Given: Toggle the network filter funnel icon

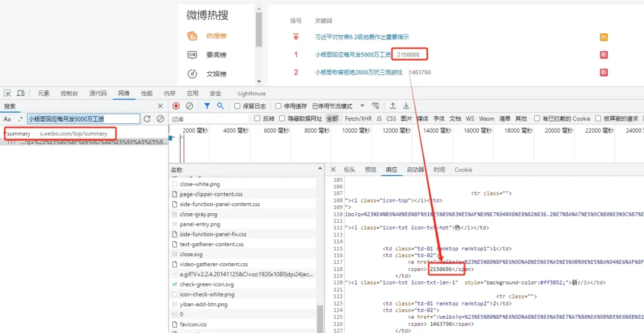Looking at the screenshot, I should 207,106.
